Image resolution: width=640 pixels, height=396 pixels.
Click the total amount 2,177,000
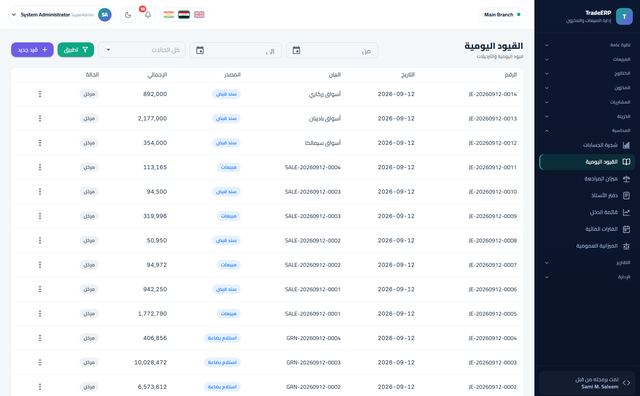coord(152,118)
